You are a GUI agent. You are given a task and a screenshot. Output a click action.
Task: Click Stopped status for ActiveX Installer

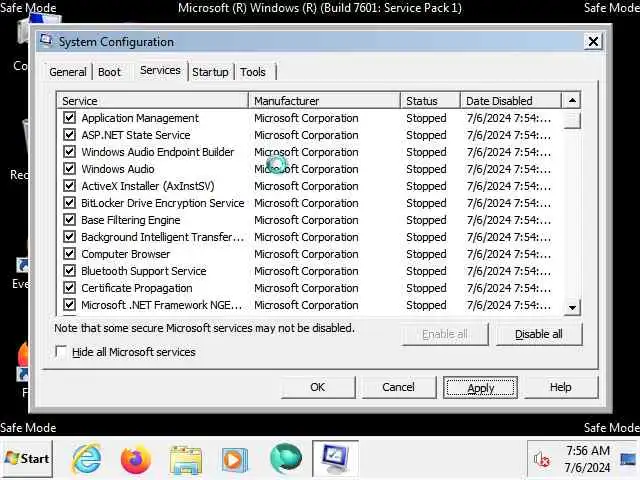pyautogui.click(x=426, y=186)
